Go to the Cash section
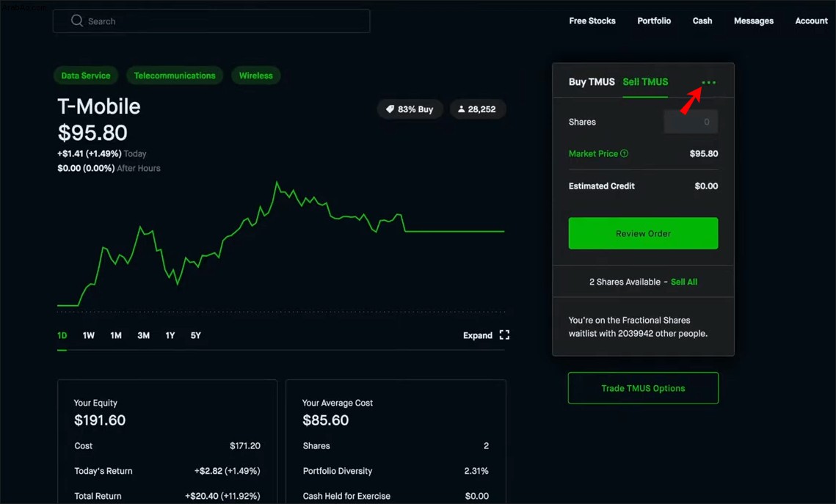 702,21
